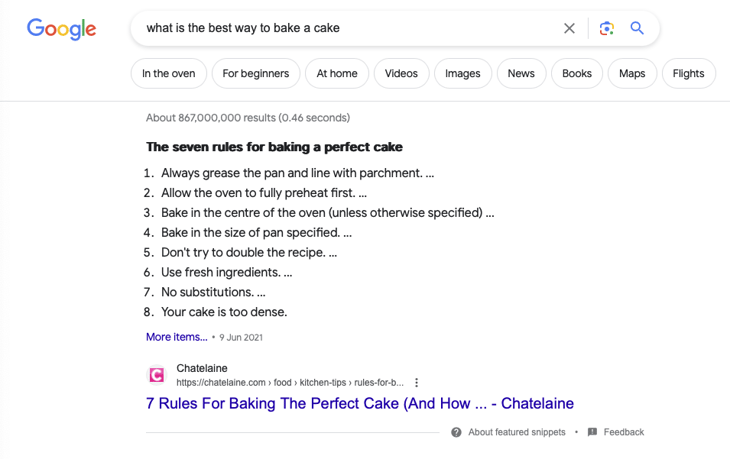Select the "In the oven" filter chip
Image resolution: width=730 pixels, height=459 pixels.
pyautogui.click(x=169, y=74)
